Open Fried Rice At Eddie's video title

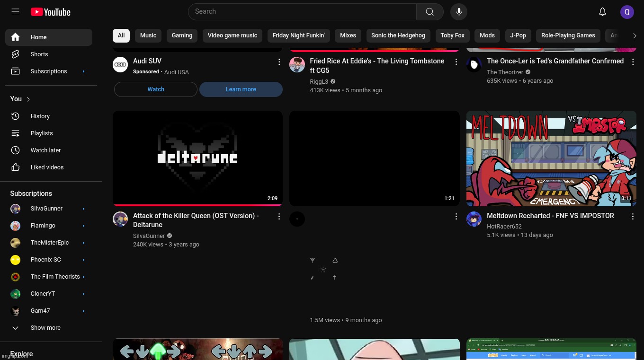point(377,66)
